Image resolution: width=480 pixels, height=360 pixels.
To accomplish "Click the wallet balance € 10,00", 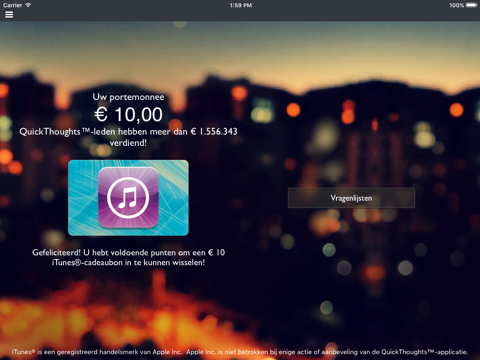I will [x=128, y=115].
